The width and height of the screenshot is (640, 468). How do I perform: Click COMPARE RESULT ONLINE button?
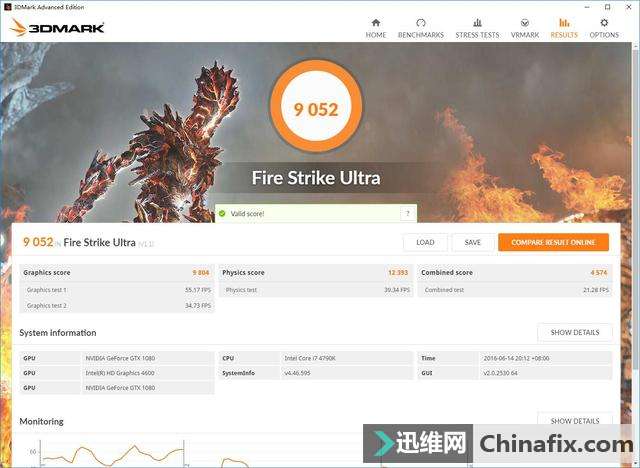[553, 242]
